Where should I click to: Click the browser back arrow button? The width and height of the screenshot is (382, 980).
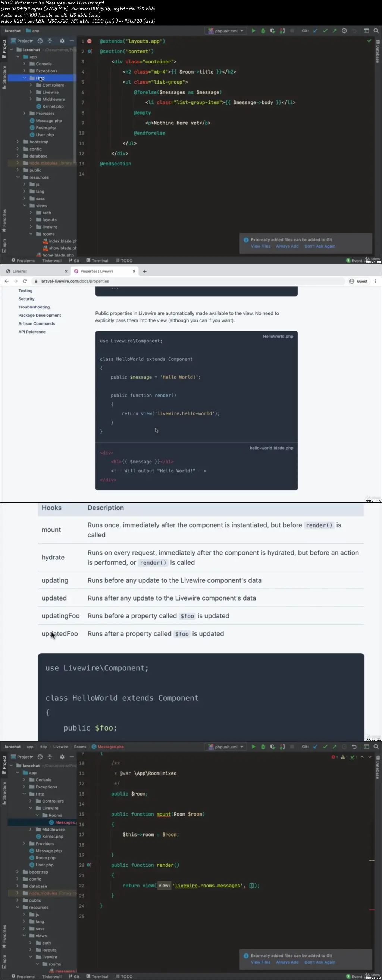click(6, 281)
